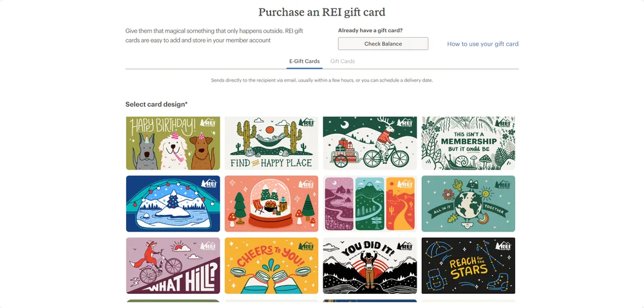644x308 pixels.
Task: Click the REI logo on the Reach for the Stars card
Action: tap(503, 246)
